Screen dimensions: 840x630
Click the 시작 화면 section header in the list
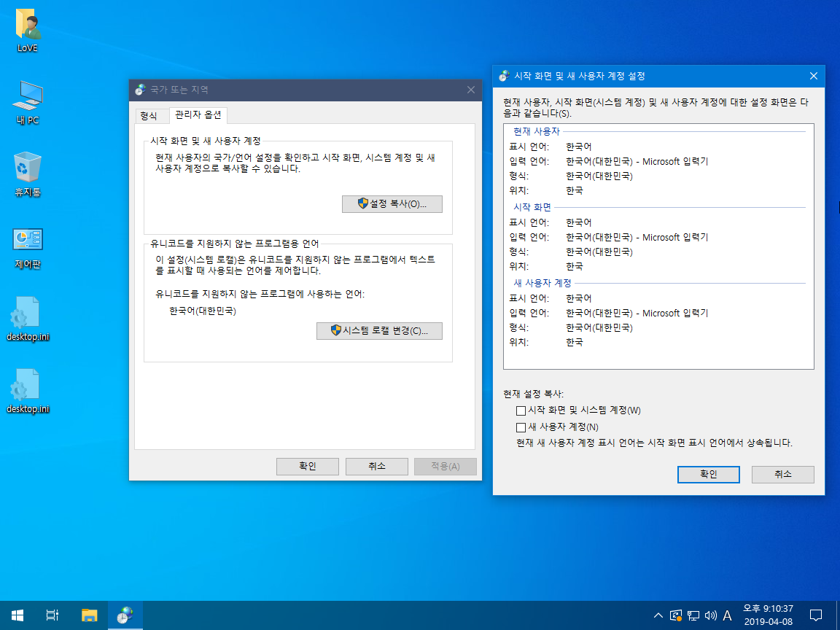click(532, 207)
